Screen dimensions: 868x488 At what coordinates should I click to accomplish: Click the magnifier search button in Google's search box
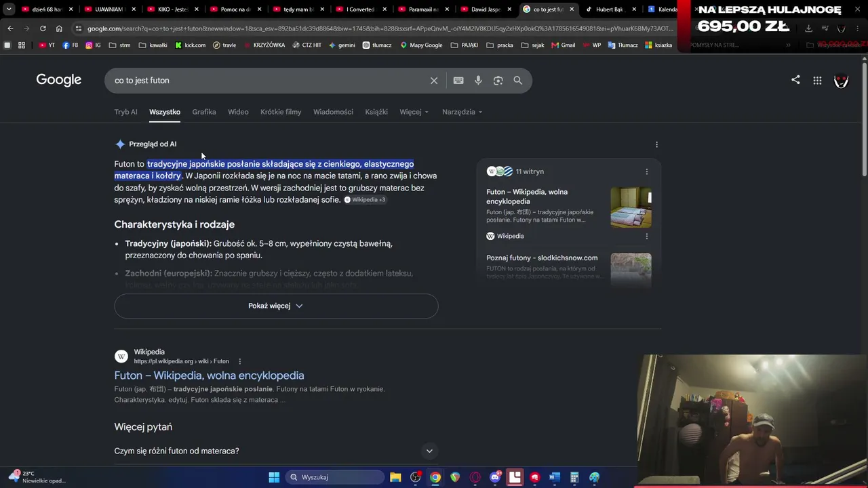[x=517, y=81]
